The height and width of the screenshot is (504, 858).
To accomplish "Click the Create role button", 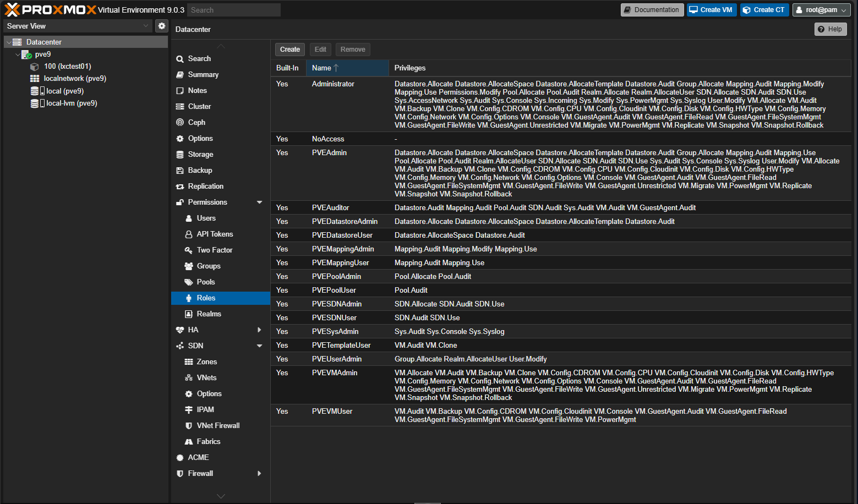I will coord(289,50).
